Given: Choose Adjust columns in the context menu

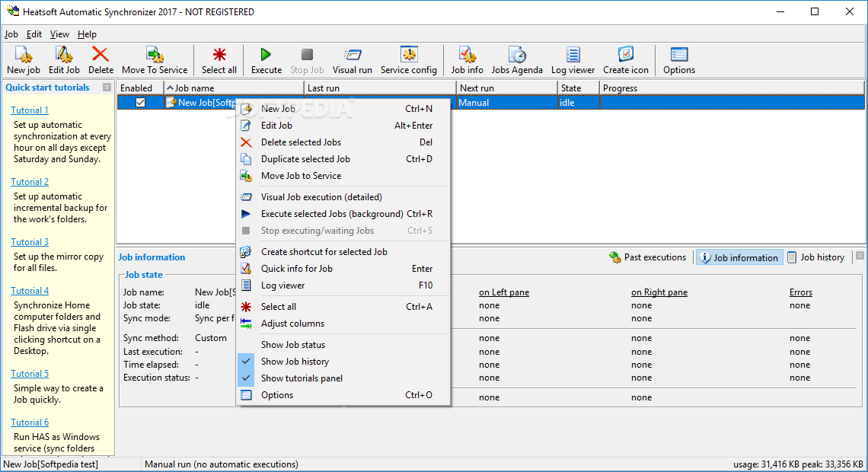Looking at the screenshot, I should pyautogui.click(x=343, y=323).
